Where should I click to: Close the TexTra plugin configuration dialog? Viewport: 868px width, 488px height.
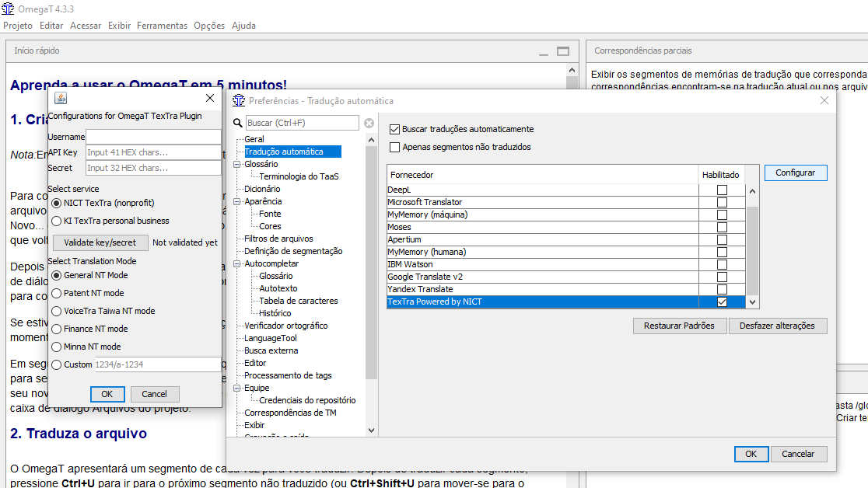pyautogui.click(x=210, y=98)
